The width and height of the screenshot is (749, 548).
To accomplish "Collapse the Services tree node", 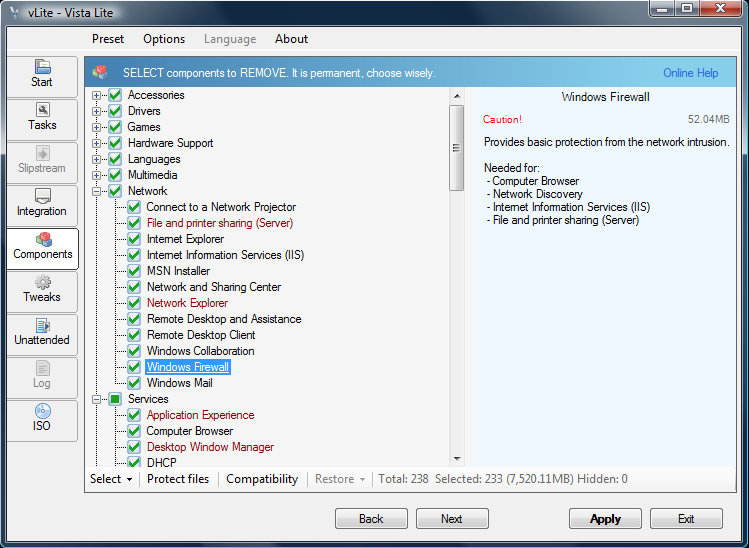I will tap(96, 399).
